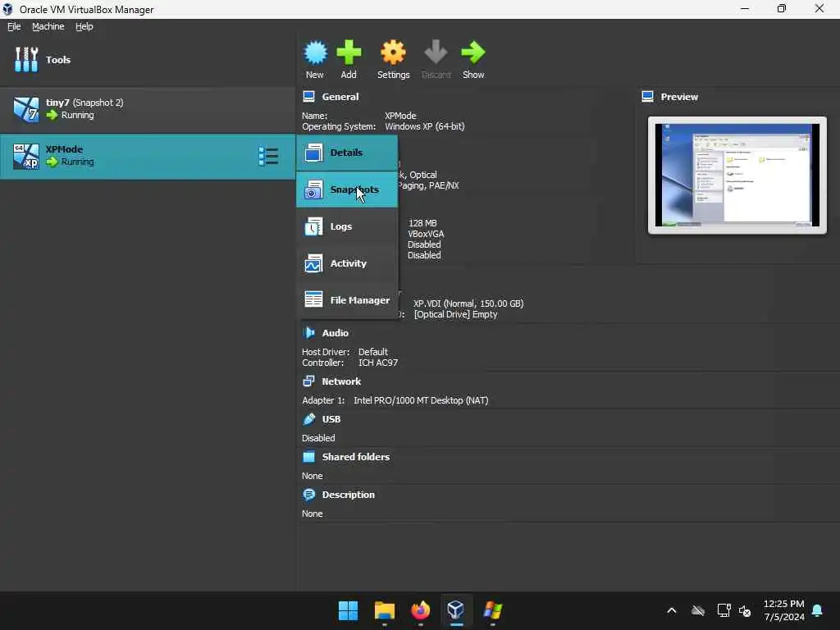Toggle the XPMode machine tools menu button

click(268, 157)
